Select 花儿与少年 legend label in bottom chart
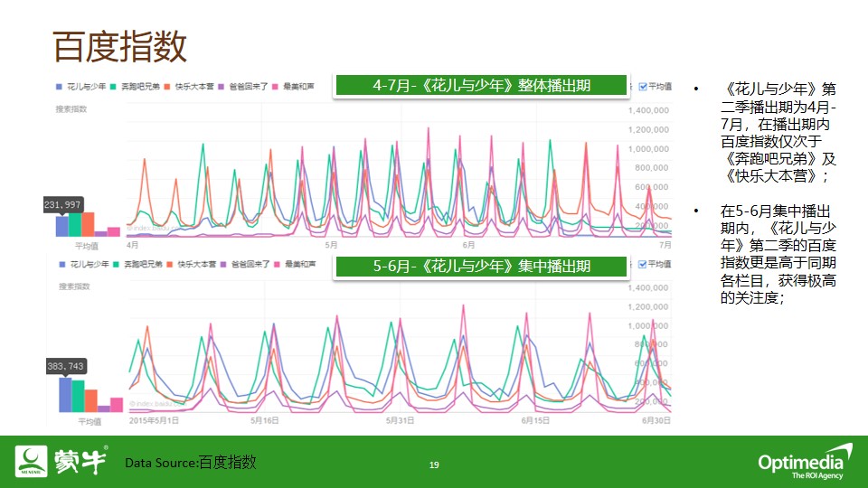The width and height of the screenshot is (868, 488). pos(90,265)
